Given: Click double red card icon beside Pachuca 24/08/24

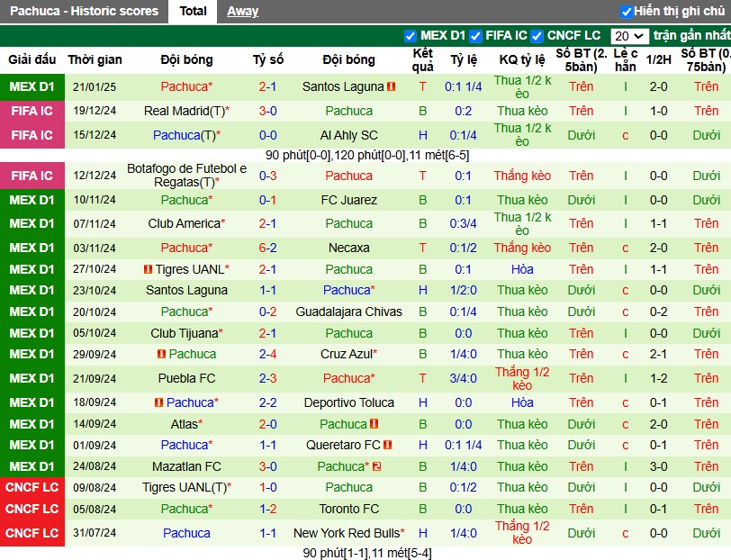Looking at the screenshot, I should pyautogui.click(x=376, y=466).
